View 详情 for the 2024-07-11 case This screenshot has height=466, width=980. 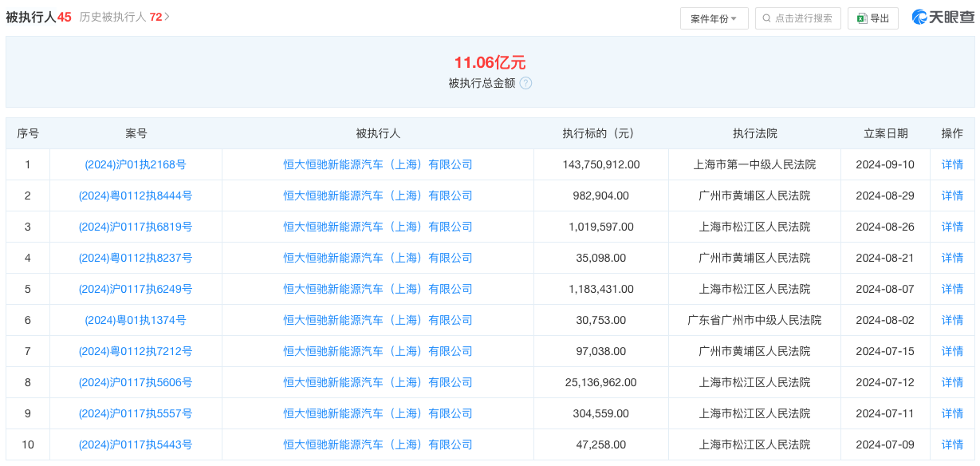point(952,413)
